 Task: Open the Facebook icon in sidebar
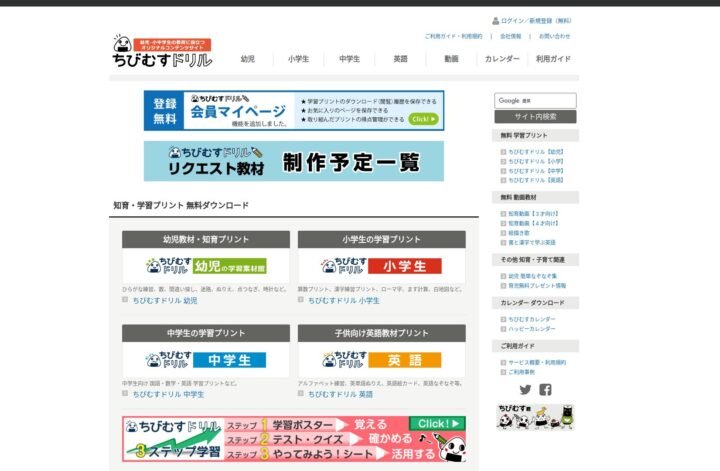[x=546, y=390]
